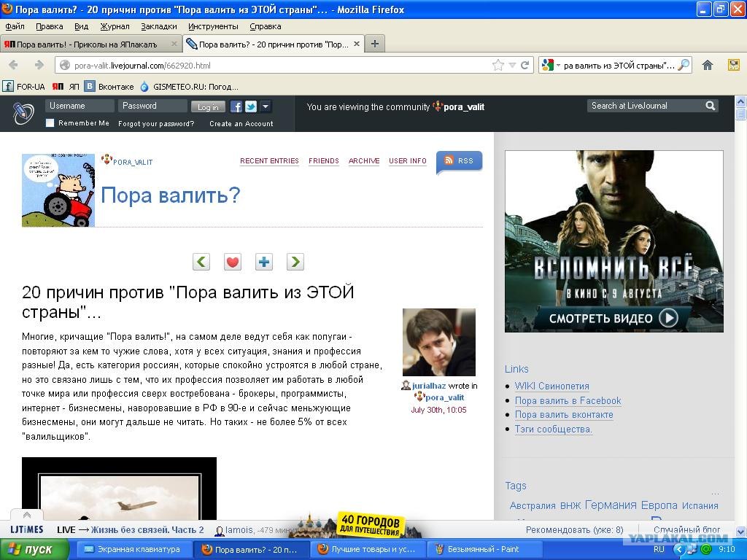Bookmark page with star icon
The height and width of the screenshot is (560, 747).
pyautogui.click(x=498, y=65)
